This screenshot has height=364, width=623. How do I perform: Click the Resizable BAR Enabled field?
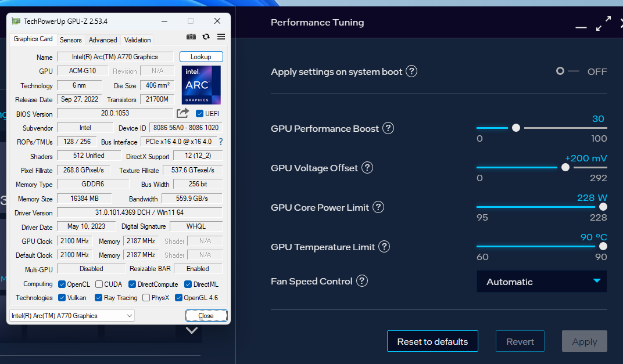pos(198,269)
